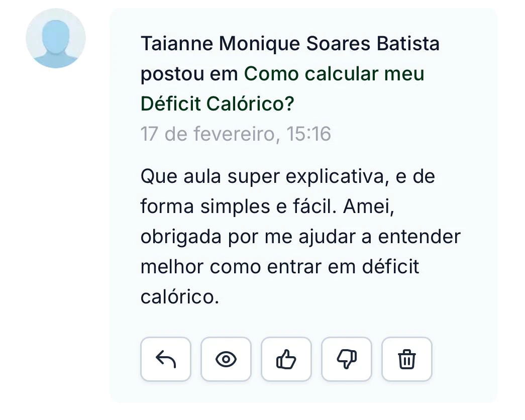Image resolution: width=525 pixels, height=420 pixels.
Task: Click the 'Déficit Calórico?' link text
Action: (217, 104)
